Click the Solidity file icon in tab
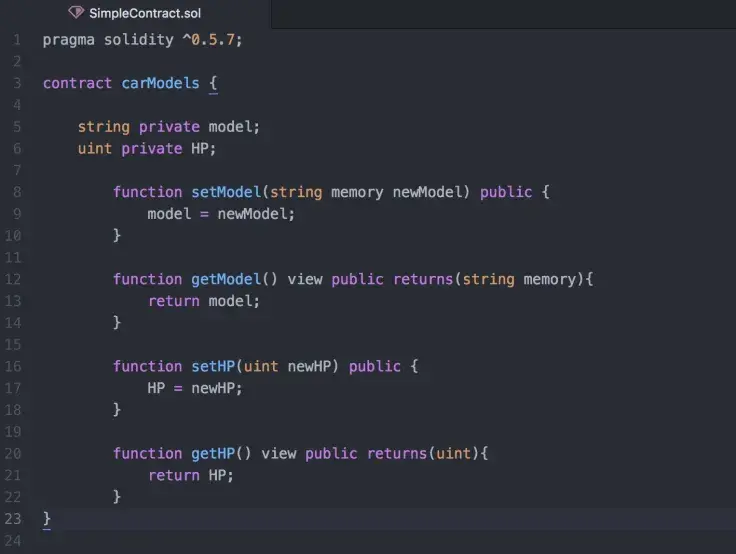 click(x=76, y=12)
